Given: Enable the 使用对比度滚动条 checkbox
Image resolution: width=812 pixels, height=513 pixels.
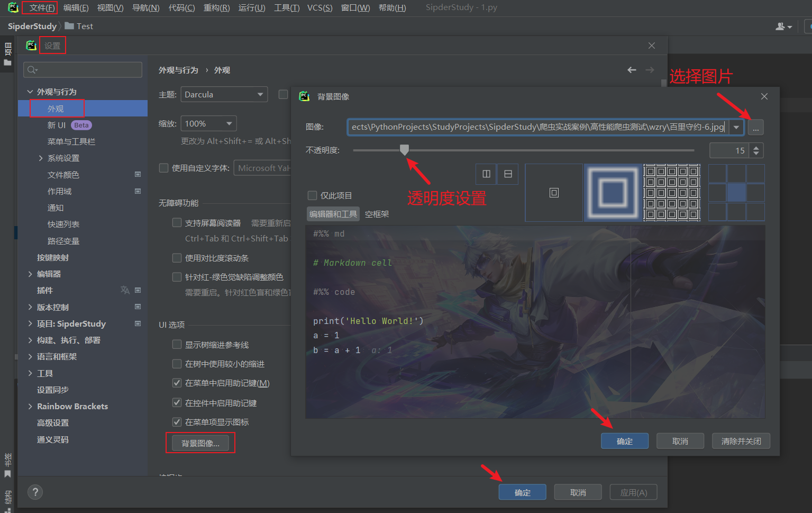Looking at the screenshot, I should (x=177, y=258).
